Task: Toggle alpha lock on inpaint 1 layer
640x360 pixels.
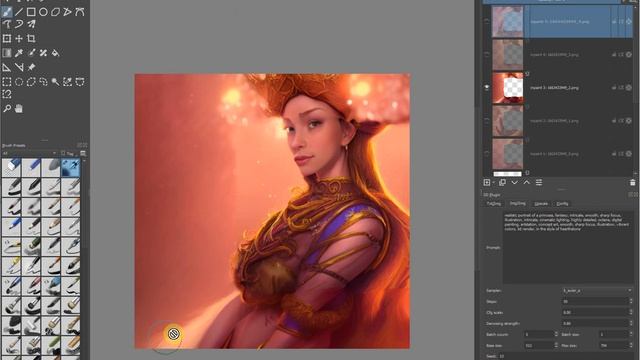Action: click(x=629, y=154)
